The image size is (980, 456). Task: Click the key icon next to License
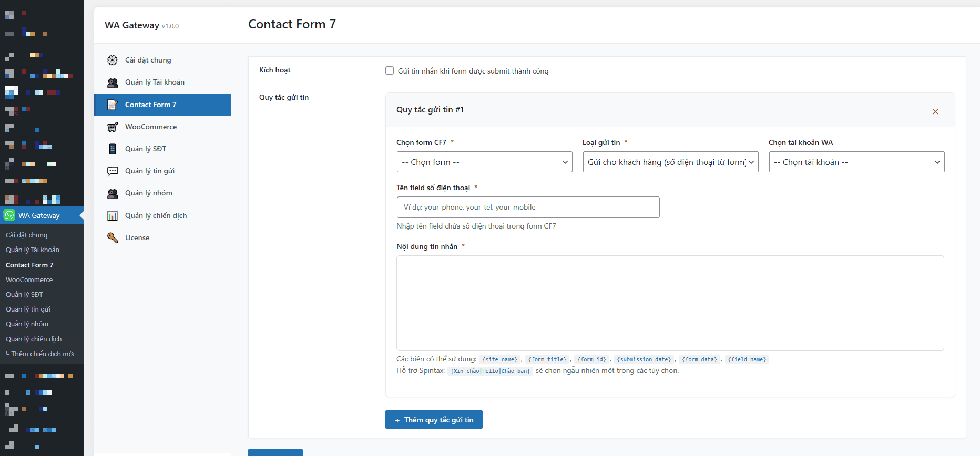tap(113, 238)
